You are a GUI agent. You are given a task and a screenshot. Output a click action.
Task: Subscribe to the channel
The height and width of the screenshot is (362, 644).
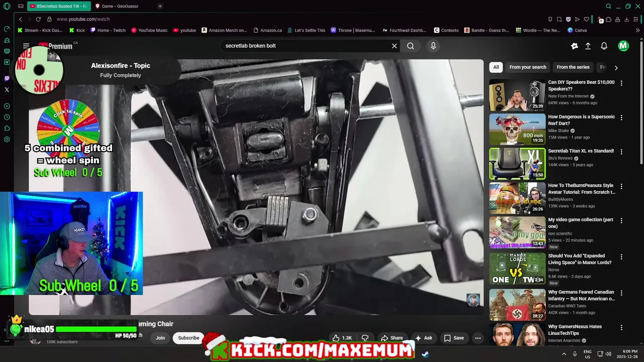point(189,338)
